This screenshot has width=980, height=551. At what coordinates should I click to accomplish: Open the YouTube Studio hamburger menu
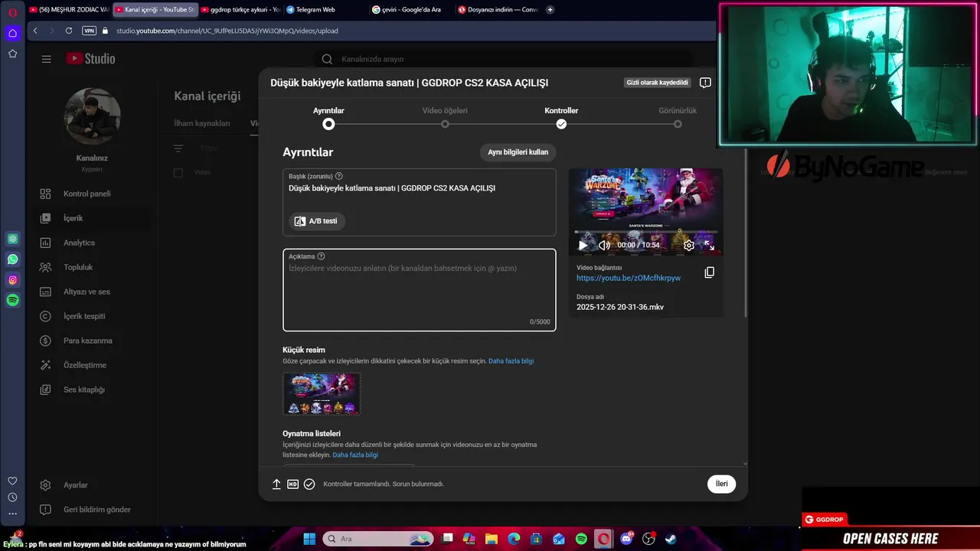(47, 59)
